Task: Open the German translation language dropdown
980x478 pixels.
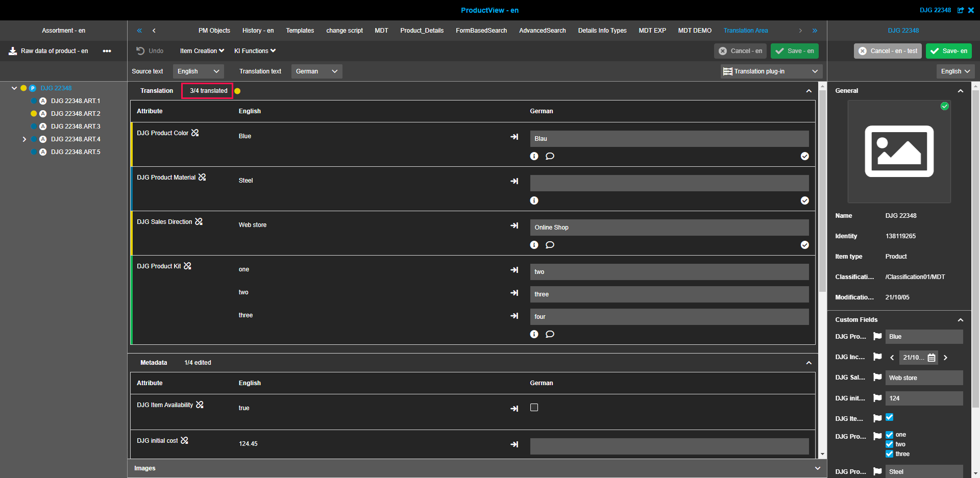Action: [316, 71]
